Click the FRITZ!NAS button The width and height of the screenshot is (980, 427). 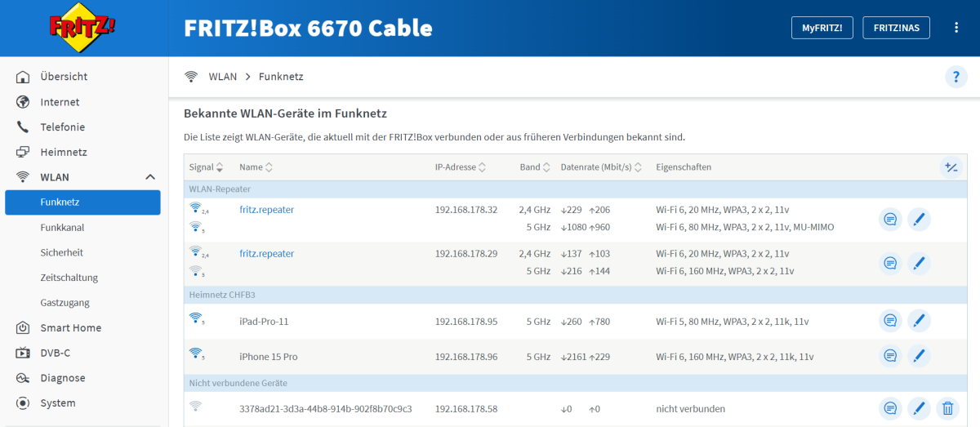(896, 28)
